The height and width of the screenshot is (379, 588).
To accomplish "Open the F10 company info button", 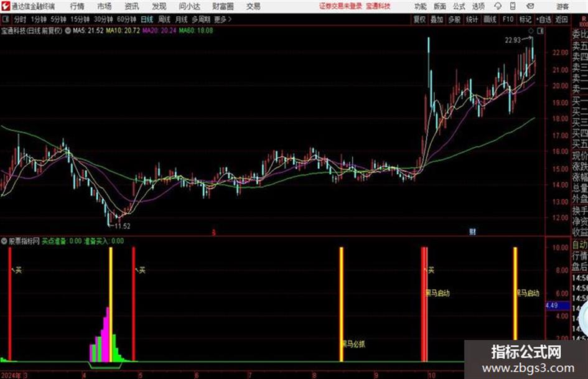I will (508, 19).
